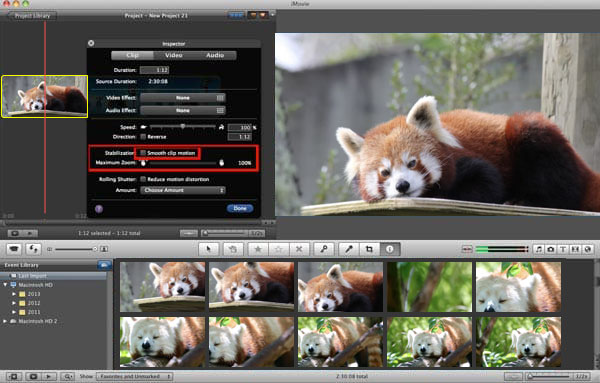Click the Duration input field
Screen dimensions: 600x383
155,70
